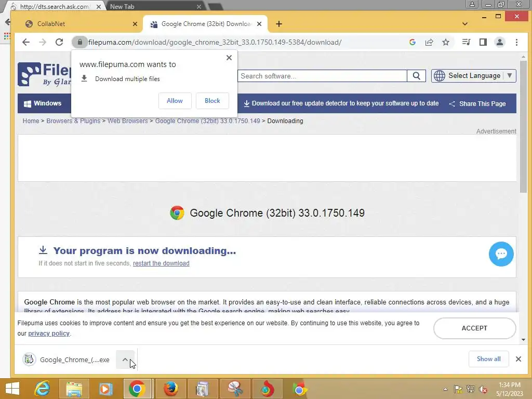Reload the Filepuma page
This screenshot has height=399, width=532.
click(59, 42)
